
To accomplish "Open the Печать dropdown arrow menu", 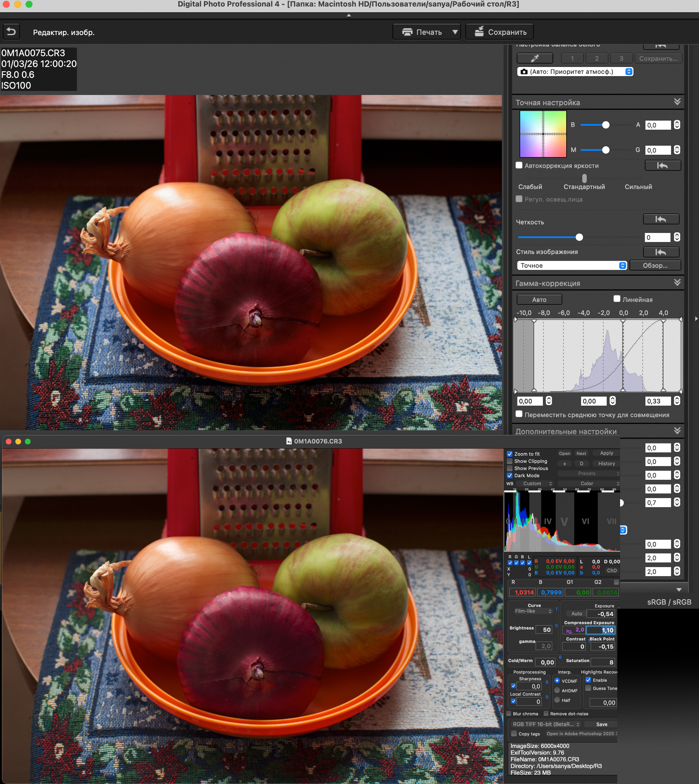I will pos(455,32).
